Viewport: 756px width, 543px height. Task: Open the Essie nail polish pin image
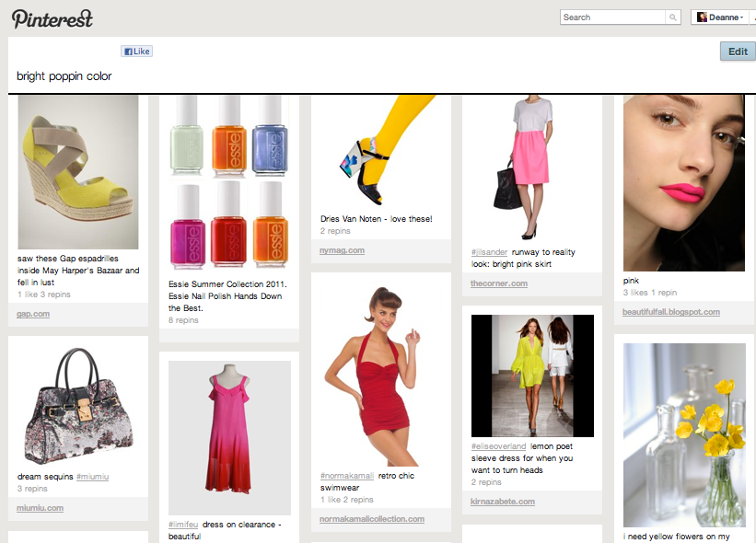pyautogui.click(x=229, y=182)
